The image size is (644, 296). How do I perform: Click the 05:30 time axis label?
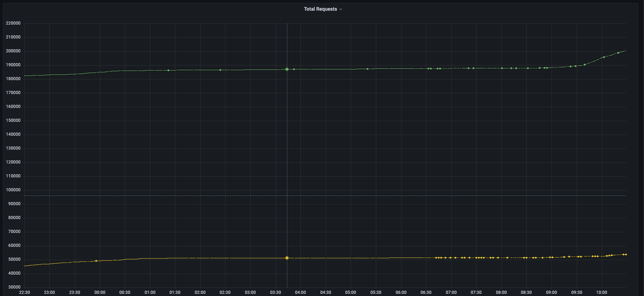tap(376, 292)
